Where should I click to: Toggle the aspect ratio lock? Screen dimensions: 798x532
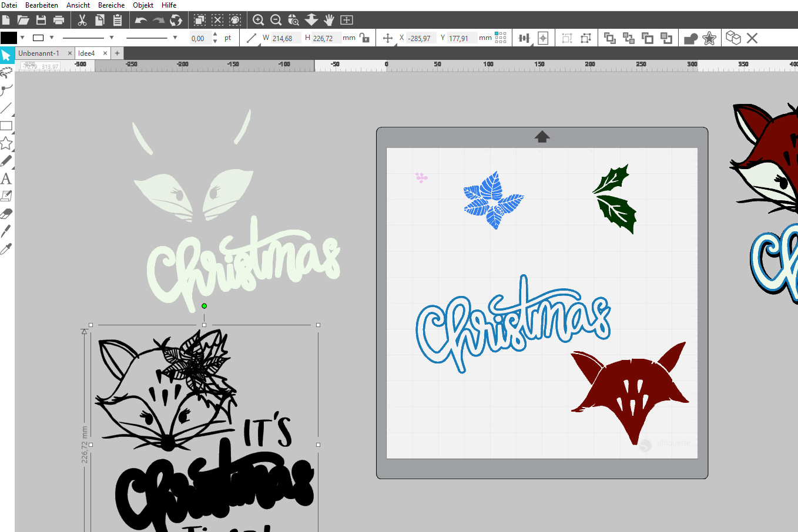[365, 38]
